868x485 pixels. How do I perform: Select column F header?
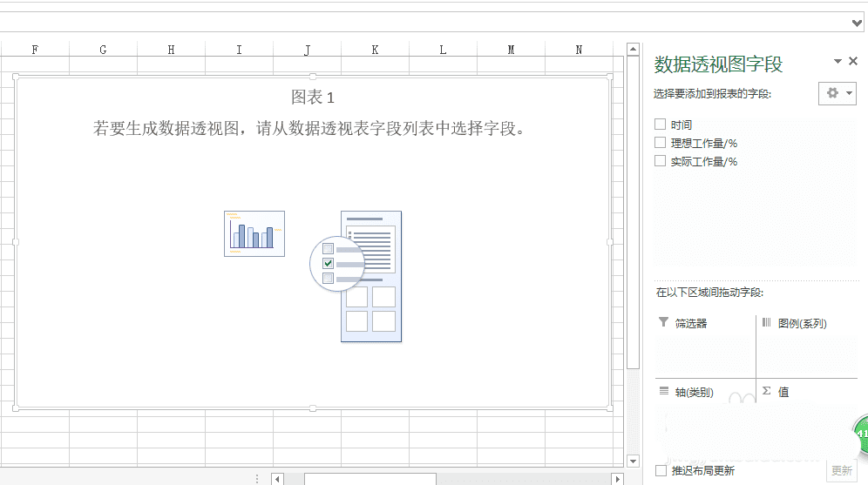(x=35, y=50)
